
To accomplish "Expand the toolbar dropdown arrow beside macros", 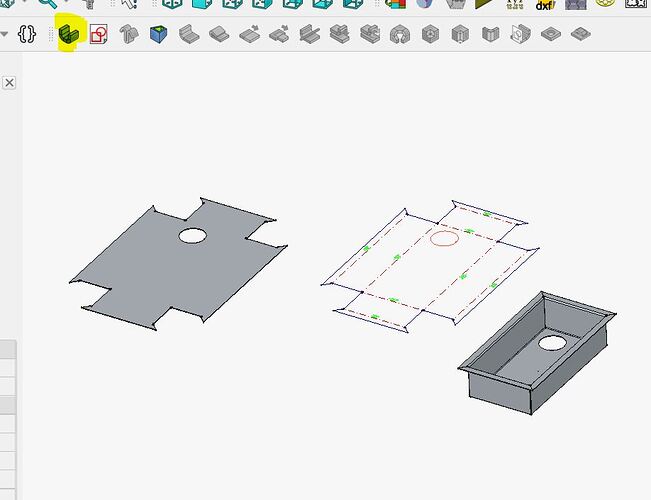I will [5, 34].
